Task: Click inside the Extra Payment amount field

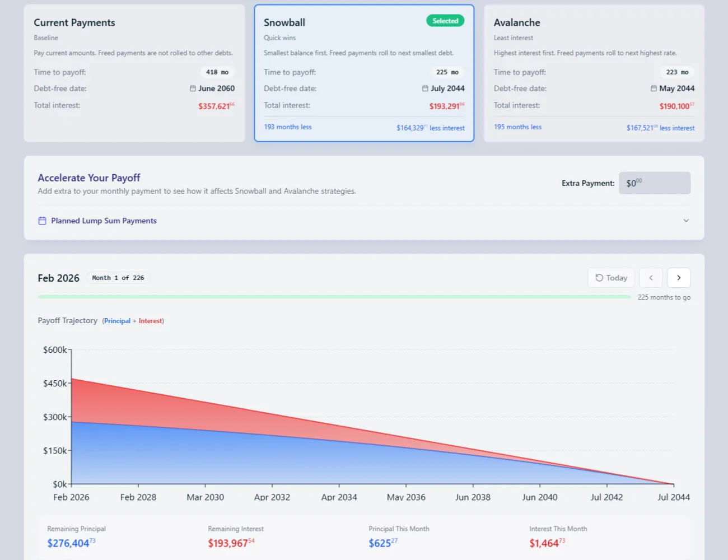Action: pyautogui.click(x=654, y=183)
